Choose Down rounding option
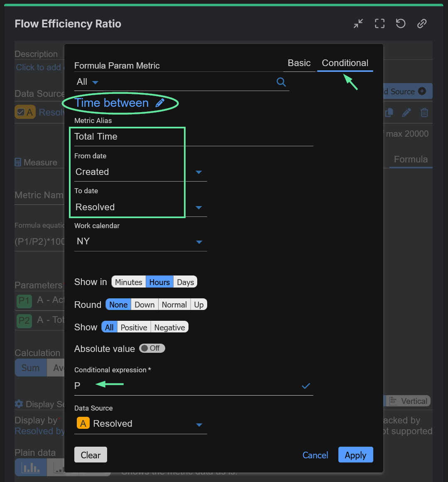The width and height of the screenshot is (448, 482). tap(144, 305)
